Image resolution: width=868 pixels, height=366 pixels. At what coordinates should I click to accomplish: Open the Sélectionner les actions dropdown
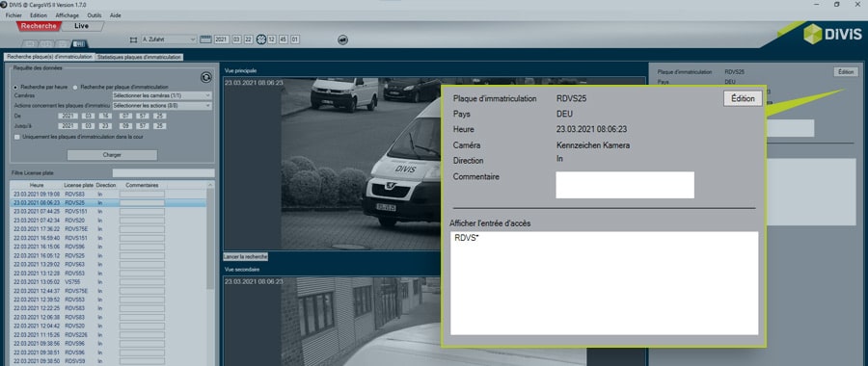tap(162, 106)
